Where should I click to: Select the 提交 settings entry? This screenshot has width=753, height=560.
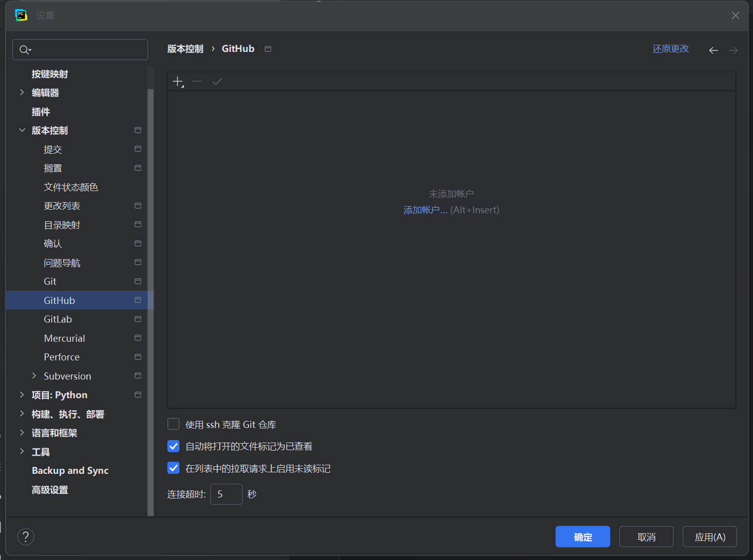click(x=53, y=149)
